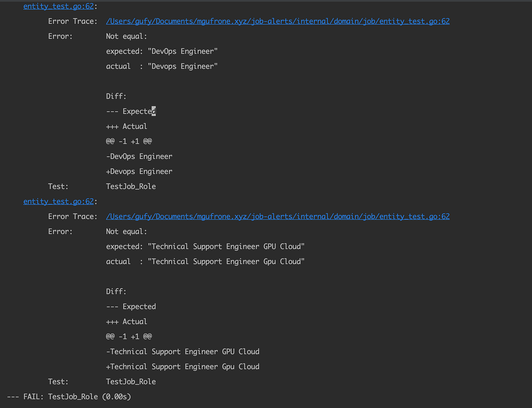532x408 pixels.
Task: Open the Error Trace file path above the DevOps error
Action: pyautogui.click(x=278, y=21)
